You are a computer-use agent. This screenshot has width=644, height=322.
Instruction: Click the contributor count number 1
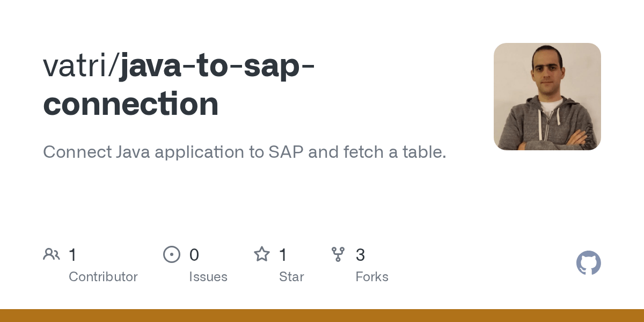click(72, 255)
